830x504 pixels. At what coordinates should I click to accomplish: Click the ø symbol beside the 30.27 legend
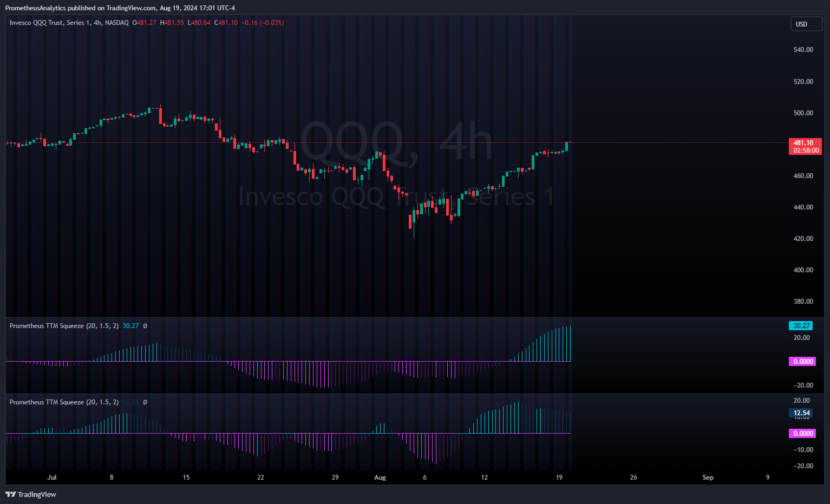145,326
